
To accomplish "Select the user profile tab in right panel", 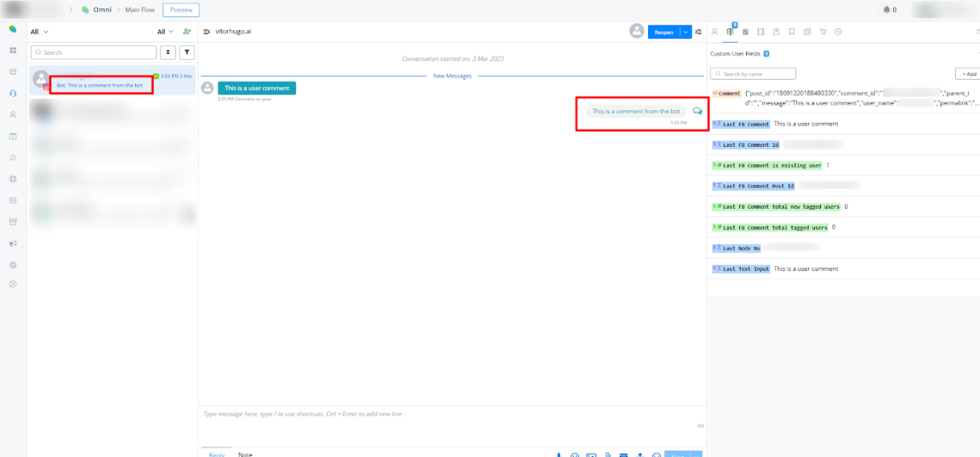I will click(715, 32).
